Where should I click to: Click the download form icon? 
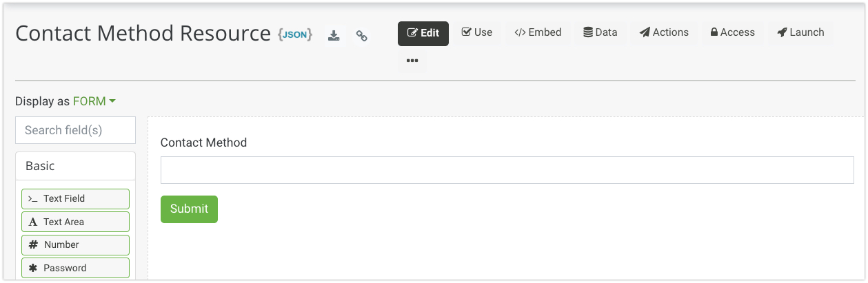point(334,36)
